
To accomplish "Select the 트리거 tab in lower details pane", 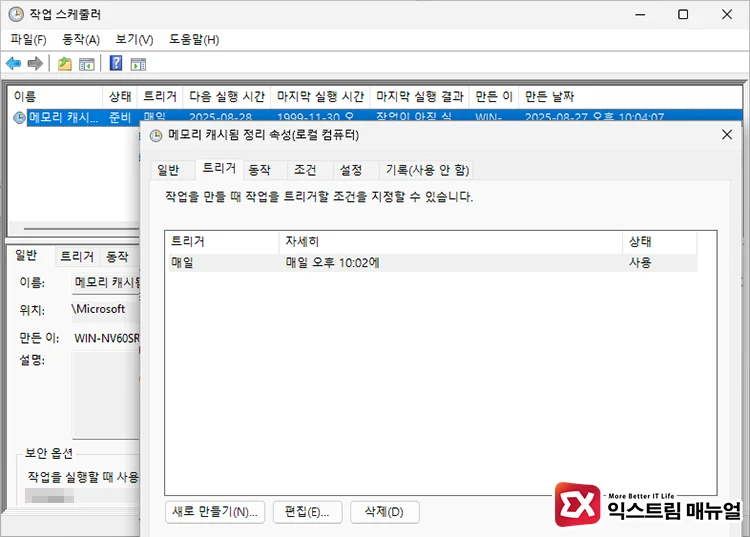I will click(77, 257).
